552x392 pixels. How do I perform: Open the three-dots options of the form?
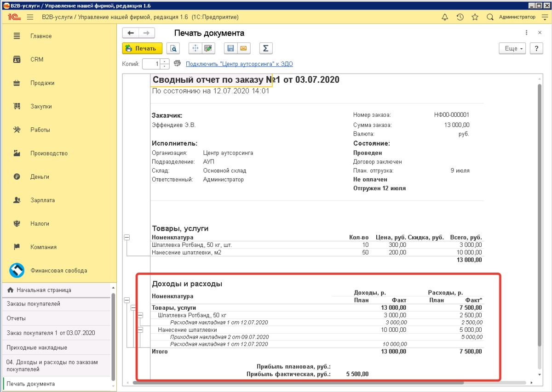pyautogui.click(x=527, y=33)
